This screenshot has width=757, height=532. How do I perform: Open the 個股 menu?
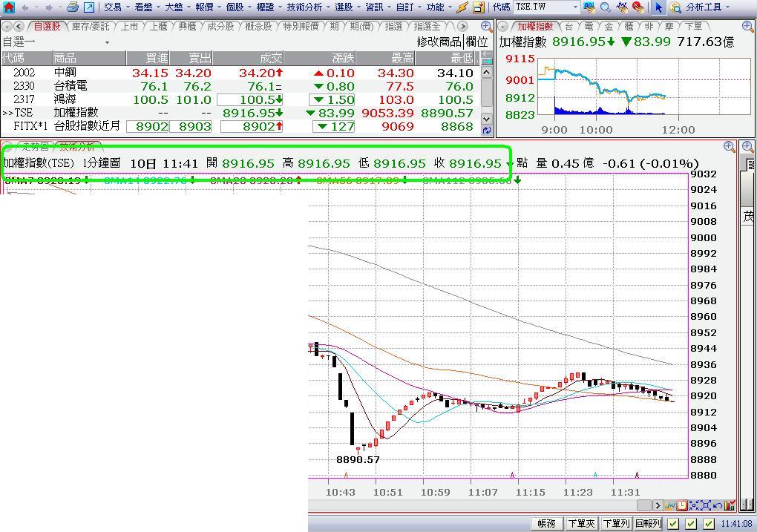pyautogui.click(x=238, y=7)
